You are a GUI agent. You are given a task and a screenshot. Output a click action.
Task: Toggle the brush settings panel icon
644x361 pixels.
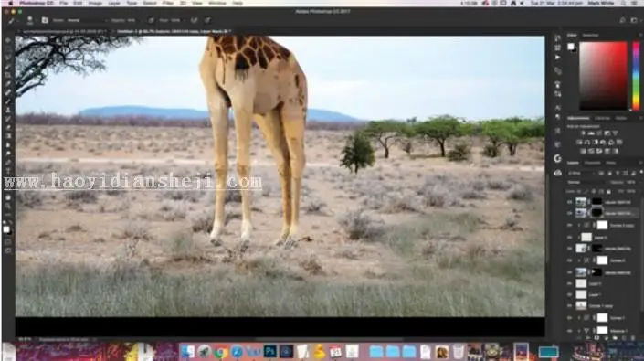tap(45, 20)
